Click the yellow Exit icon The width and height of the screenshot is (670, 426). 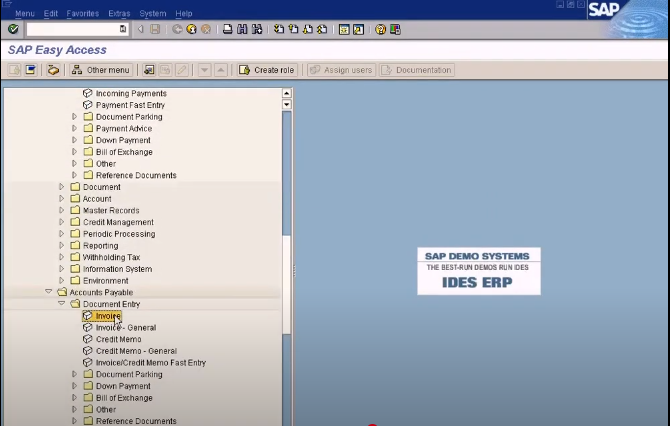191,29
